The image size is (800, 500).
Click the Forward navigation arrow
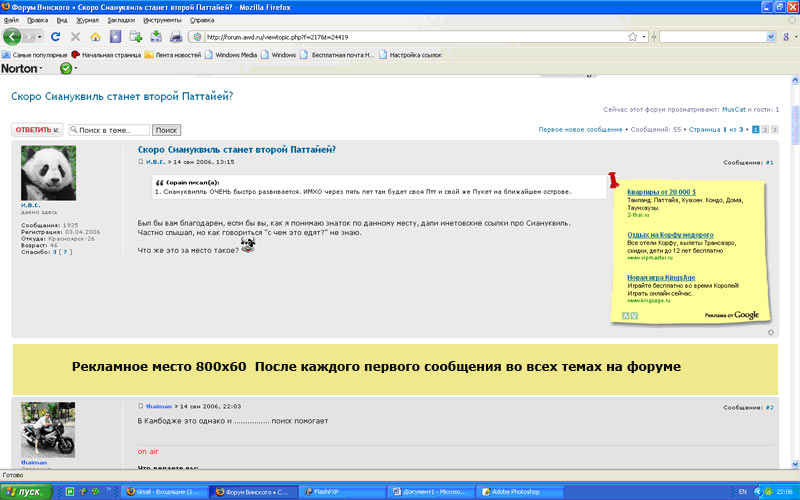tap(29, 37)
